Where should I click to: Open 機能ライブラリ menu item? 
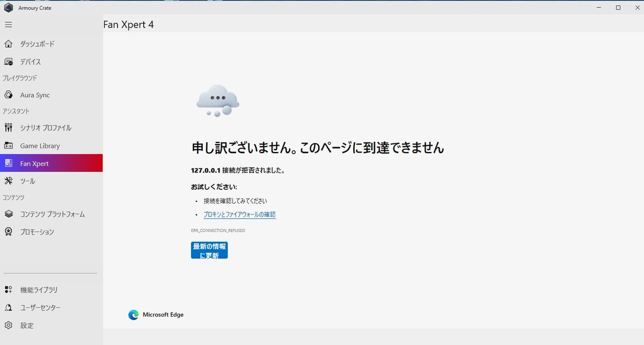tap(51, 290)
